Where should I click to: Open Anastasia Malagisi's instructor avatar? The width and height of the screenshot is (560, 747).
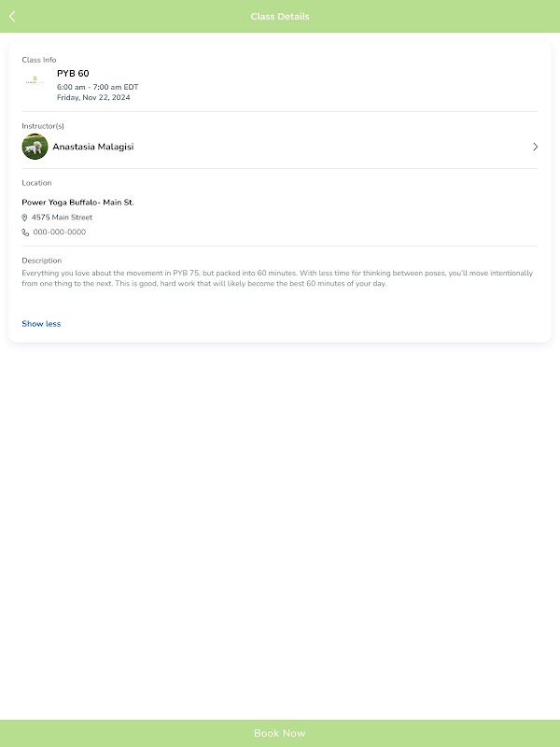(x=35, y=147)
